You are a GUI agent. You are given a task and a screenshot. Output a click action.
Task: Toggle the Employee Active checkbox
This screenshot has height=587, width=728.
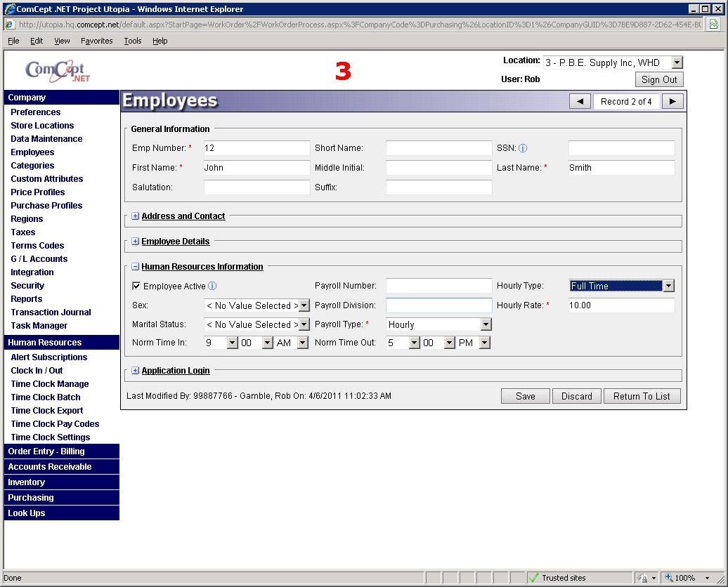(x=136, y=286)
